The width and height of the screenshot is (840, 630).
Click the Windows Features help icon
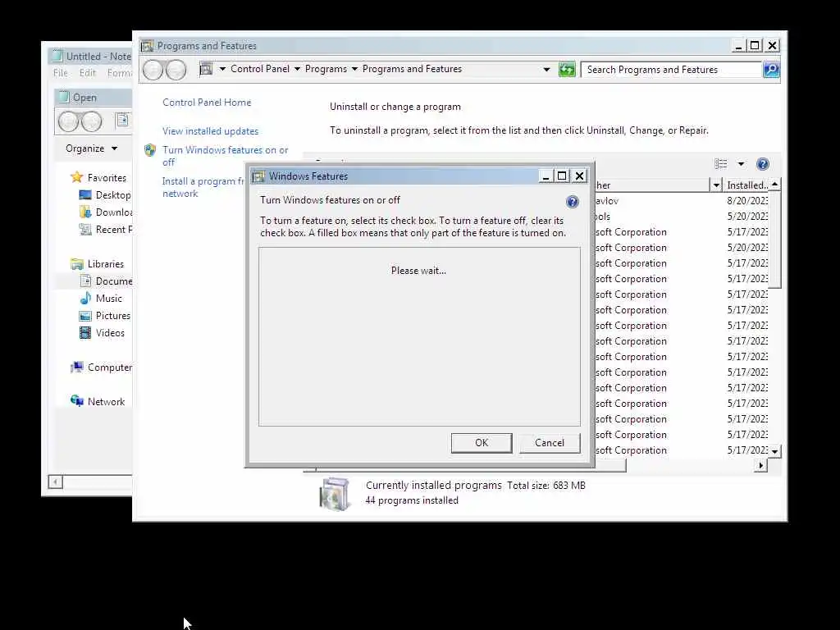(x=572, y=202)
